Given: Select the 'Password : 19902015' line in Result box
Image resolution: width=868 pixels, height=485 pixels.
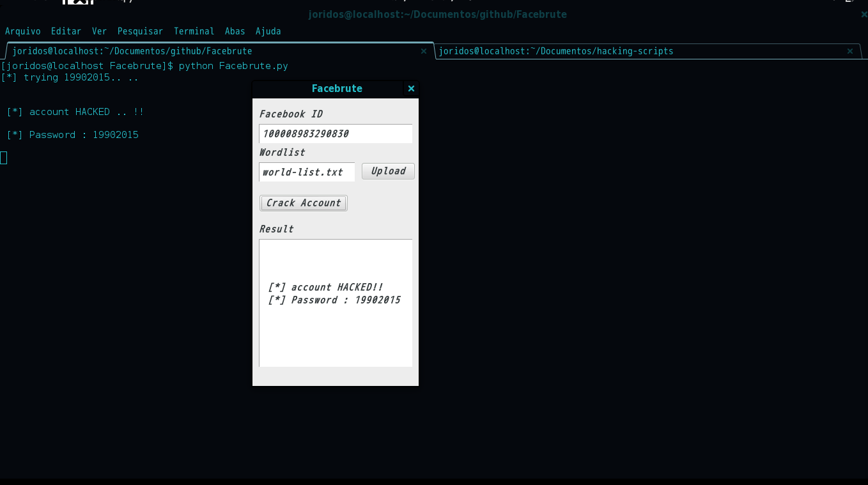Looking at the screenshot, I should click(334, 300).
